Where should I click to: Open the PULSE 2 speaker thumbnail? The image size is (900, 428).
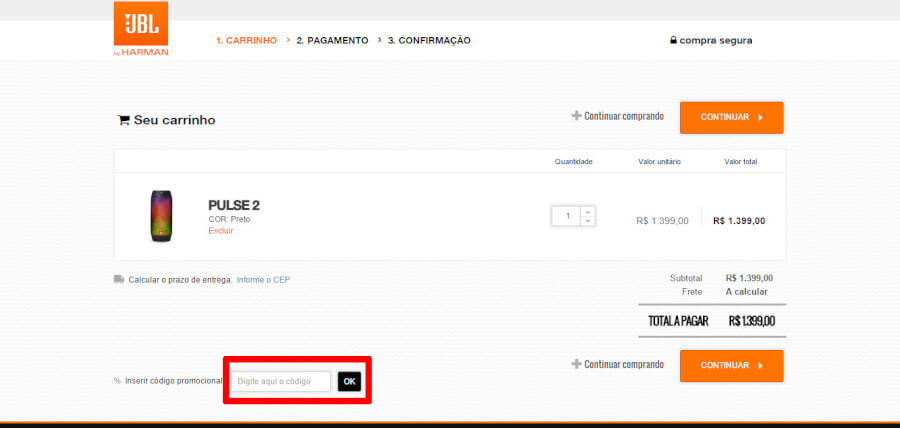click(162, 216)
